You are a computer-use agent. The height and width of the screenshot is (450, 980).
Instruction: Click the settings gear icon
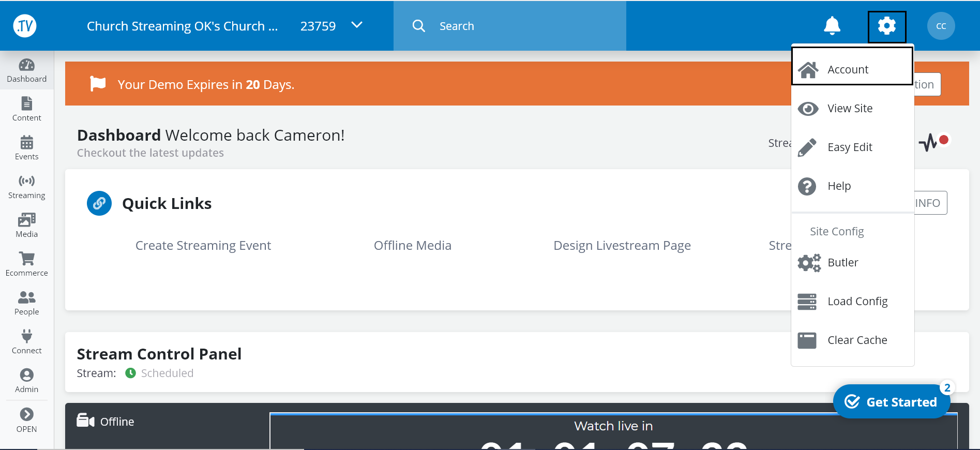886,26
